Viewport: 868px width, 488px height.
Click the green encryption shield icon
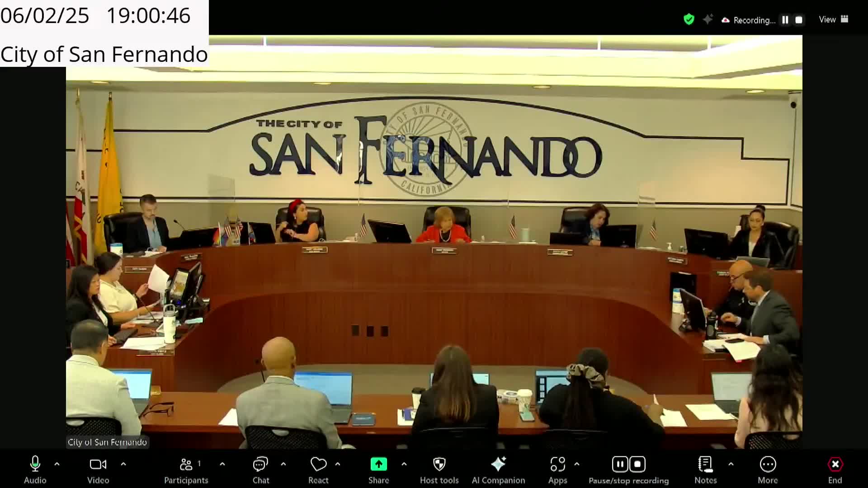[x=689, y=19]
